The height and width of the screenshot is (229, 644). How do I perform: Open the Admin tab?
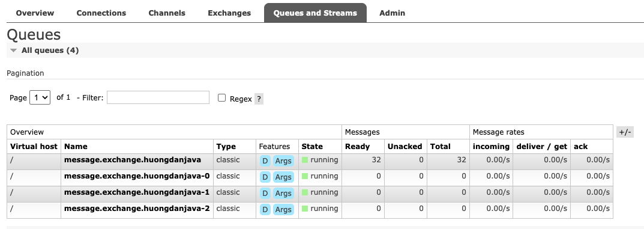393,13
